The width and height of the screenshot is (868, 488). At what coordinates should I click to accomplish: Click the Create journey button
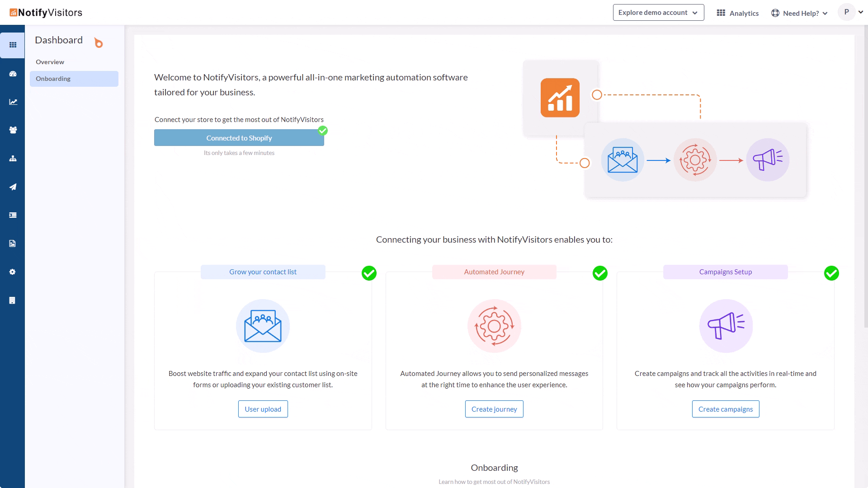click(x=494, y=409)
